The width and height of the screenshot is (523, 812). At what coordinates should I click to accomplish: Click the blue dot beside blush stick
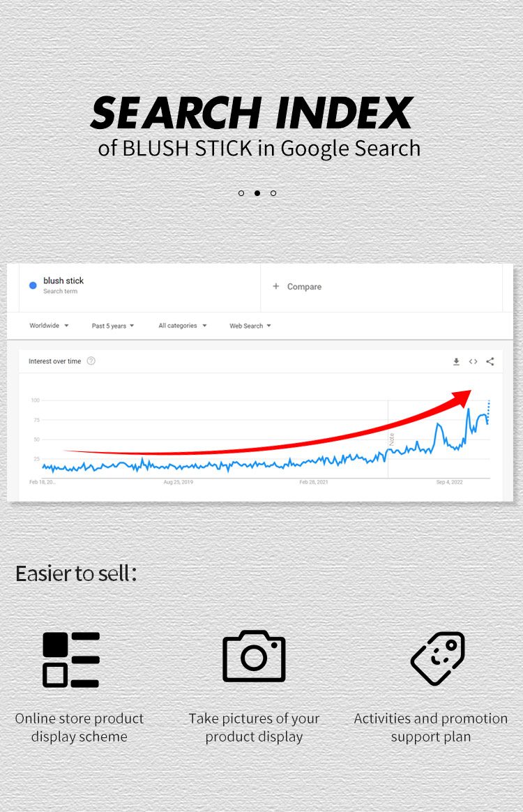click(33, 285)
